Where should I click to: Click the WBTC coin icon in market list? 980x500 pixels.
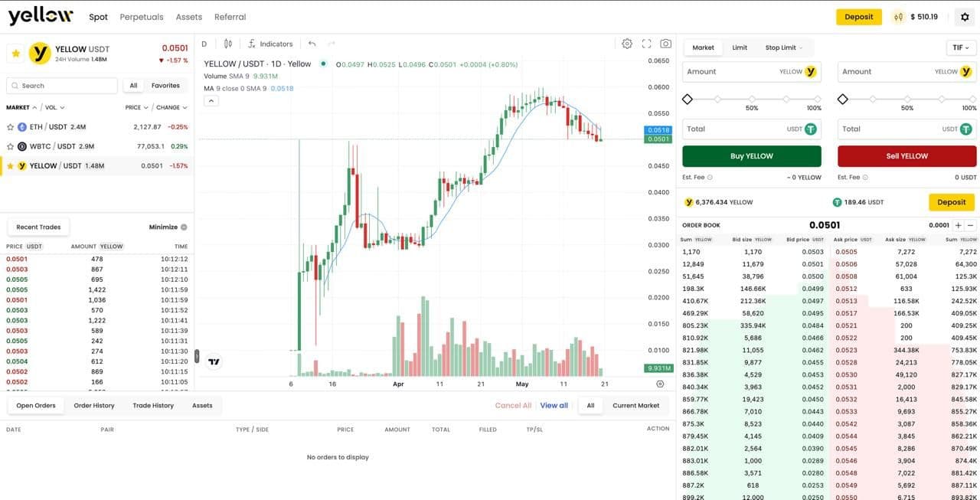22,146
